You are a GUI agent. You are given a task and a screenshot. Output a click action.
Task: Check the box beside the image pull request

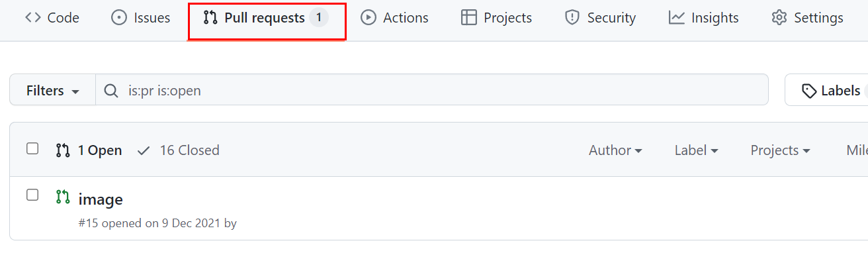(x=32, y=195)
